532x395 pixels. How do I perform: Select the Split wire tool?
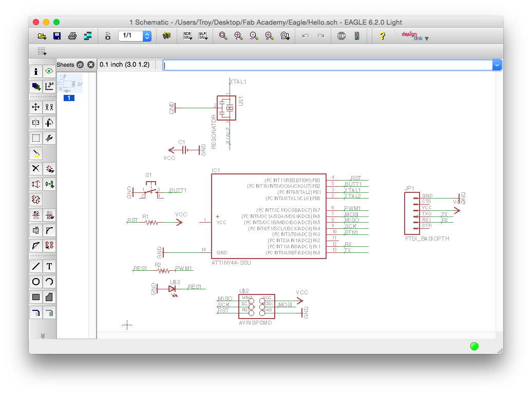click(x=36, y=246)
